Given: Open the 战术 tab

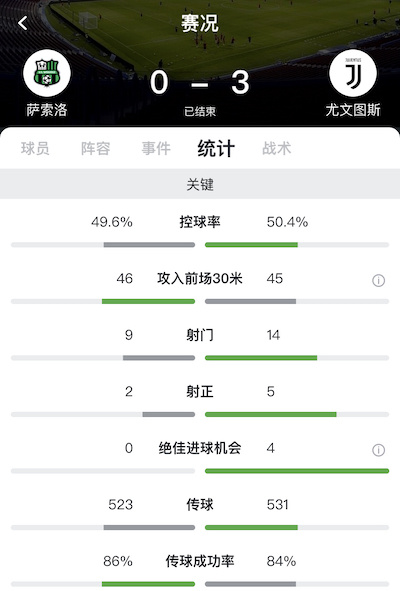Looking at the screenshot, I should (277, 148).
